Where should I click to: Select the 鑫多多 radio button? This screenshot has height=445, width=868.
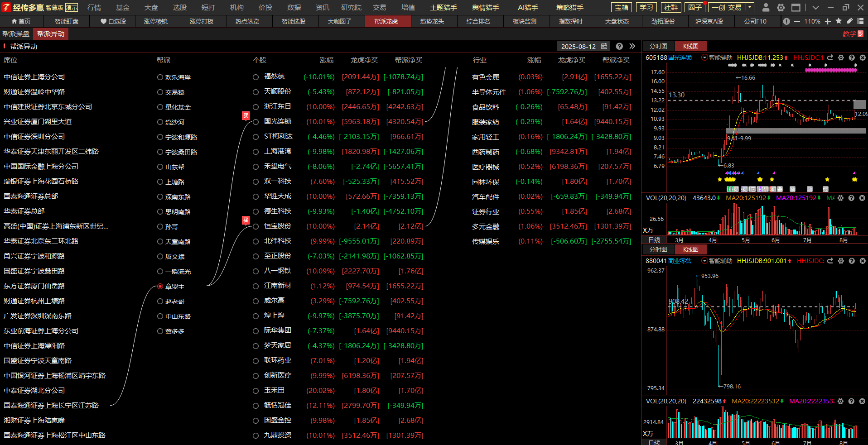[x=160, y=331]
